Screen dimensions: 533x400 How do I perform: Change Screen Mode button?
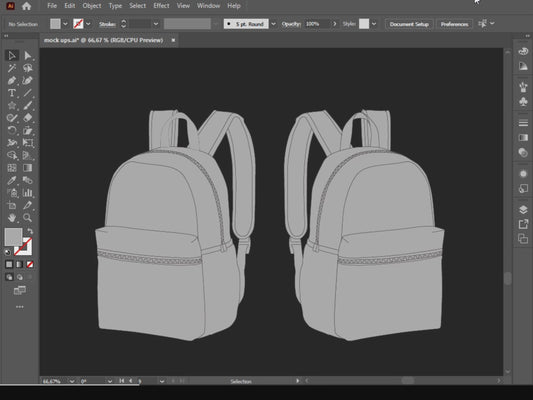point(20,290)
